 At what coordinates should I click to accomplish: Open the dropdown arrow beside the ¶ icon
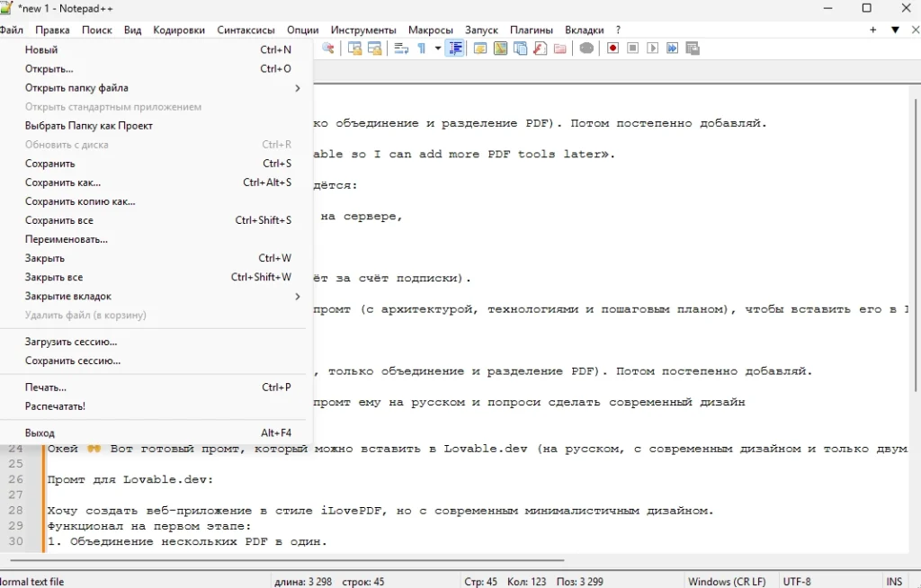pyautogui.click(x=438, y=49)
